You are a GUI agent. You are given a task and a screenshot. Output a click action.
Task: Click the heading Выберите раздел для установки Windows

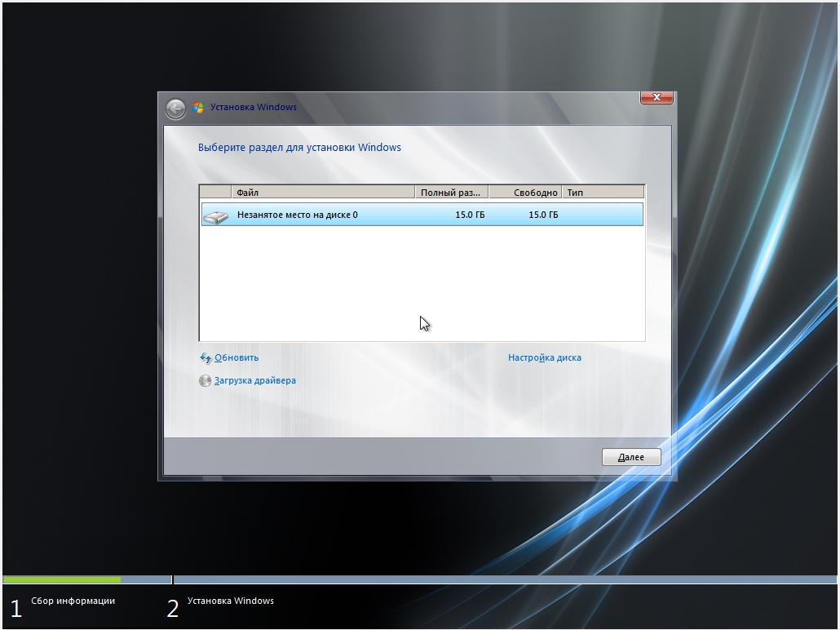click(299, 148)
